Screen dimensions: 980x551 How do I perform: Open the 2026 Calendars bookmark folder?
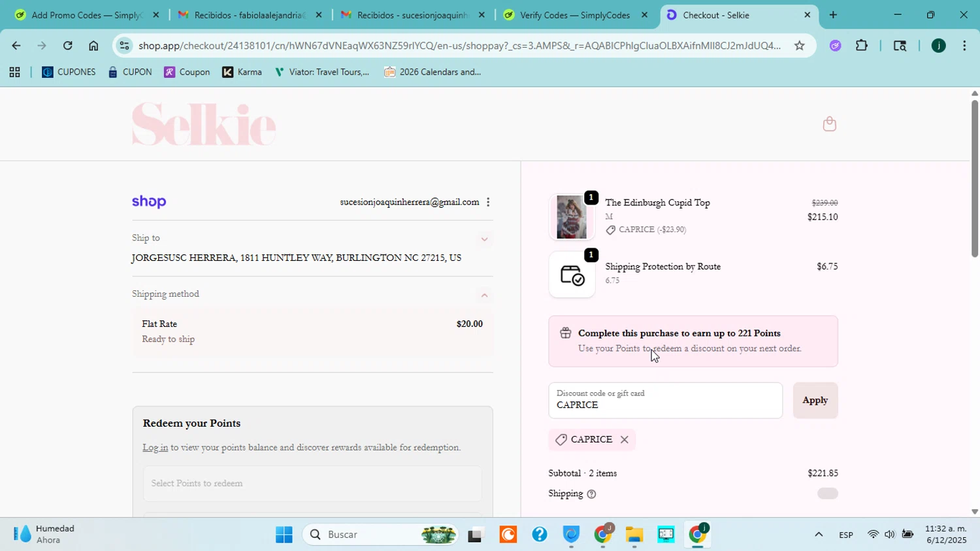[x=433, y=73]
